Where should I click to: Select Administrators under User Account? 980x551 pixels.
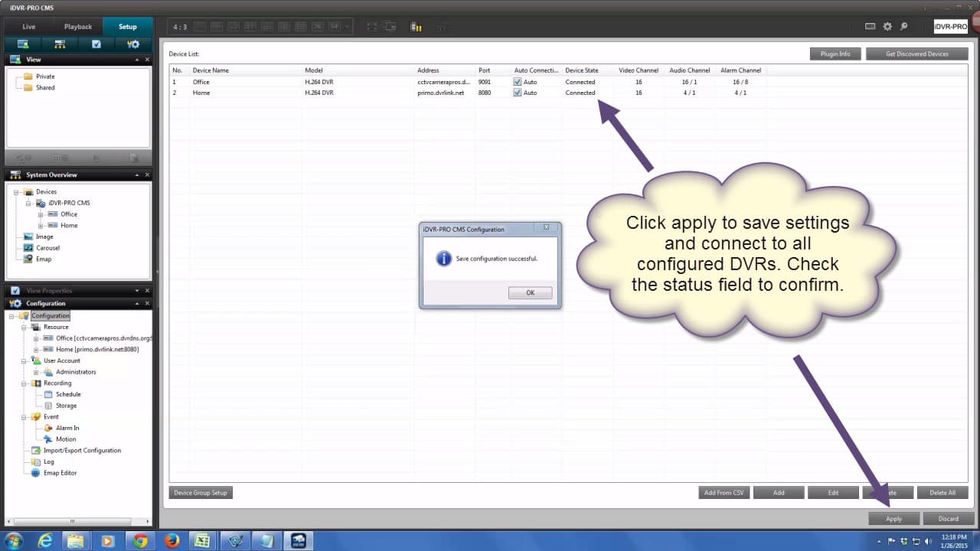(76, 372)
